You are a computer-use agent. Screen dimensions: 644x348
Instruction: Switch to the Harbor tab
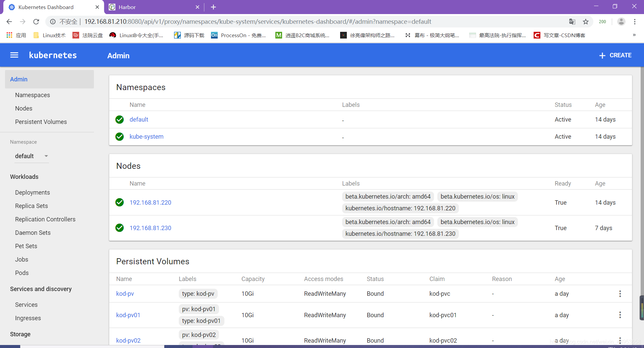tap(154, 7)
